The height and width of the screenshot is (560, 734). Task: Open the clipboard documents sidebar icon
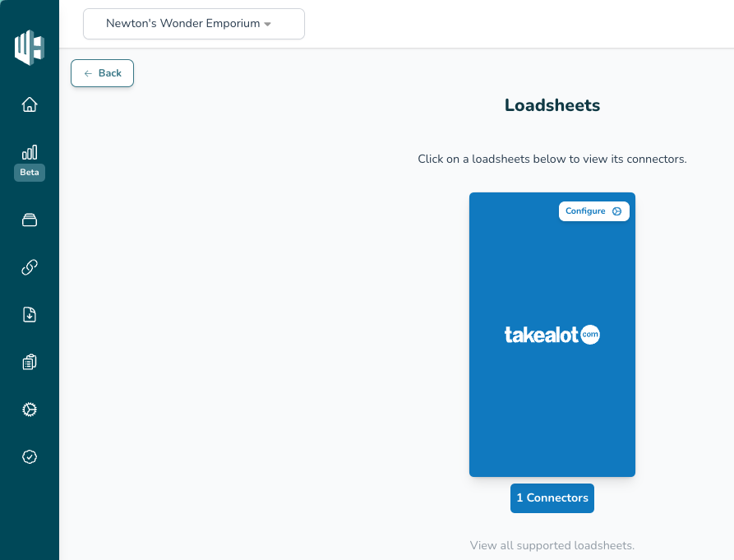(x=30, y=362)
